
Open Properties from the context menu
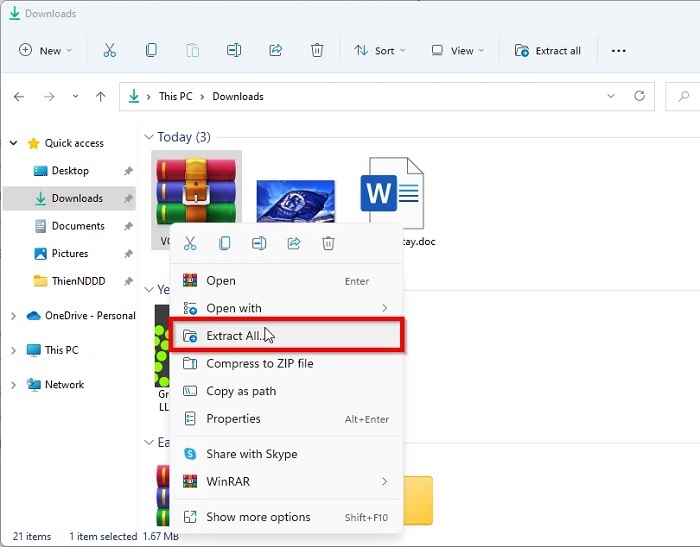233,419
